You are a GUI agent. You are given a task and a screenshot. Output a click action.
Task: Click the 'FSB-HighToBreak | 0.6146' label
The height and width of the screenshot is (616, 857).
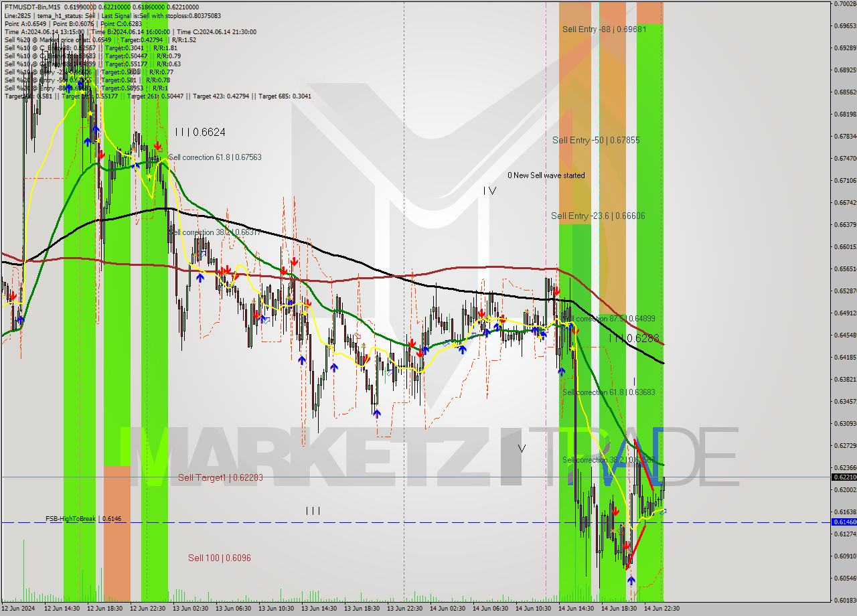84,519
